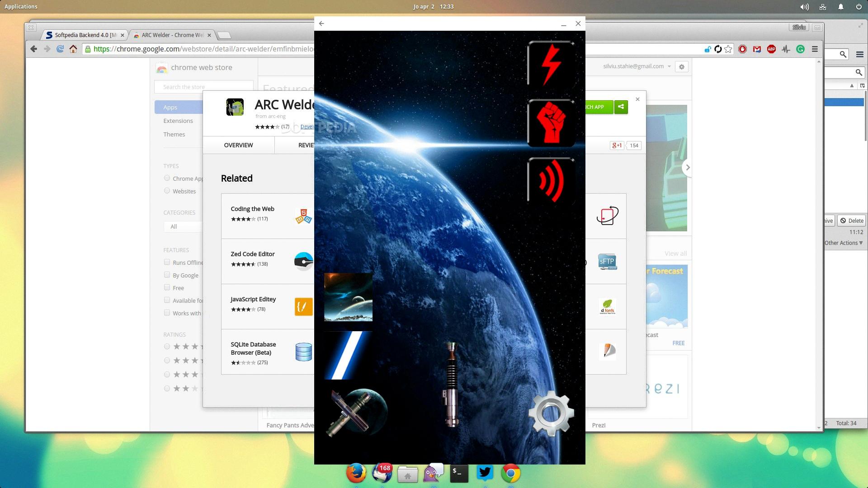The width and height of the screenshot is (868, 488).
Task: Tap the lightsaber hilt
Action: tap(451, 384)
